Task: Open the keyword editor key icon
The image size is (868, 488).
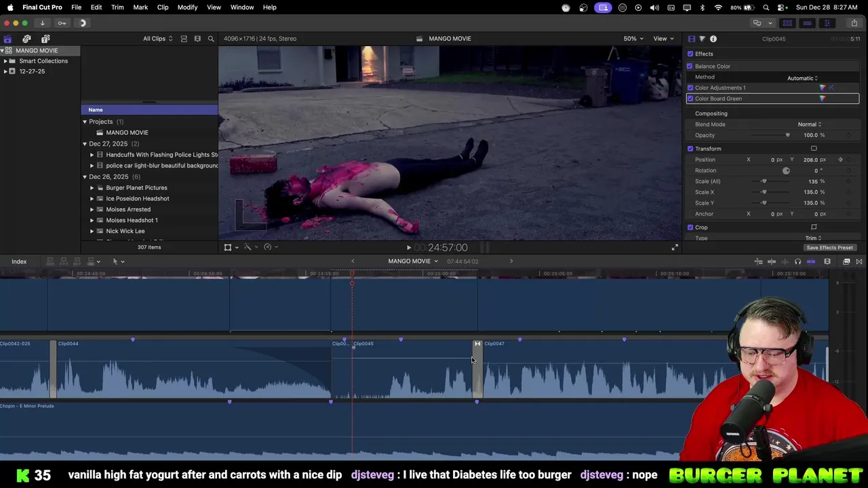Action: 62,23
